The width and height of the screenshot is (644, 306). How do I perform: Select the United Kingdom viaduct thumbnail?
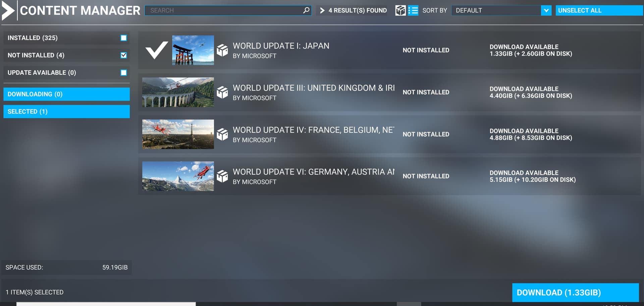tap(178, 92)
